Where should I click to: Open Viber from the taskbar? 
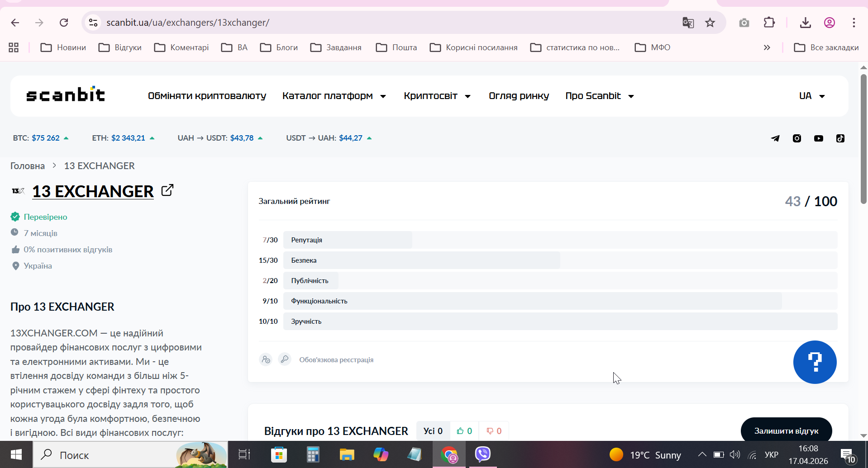(x=483, y=454)
